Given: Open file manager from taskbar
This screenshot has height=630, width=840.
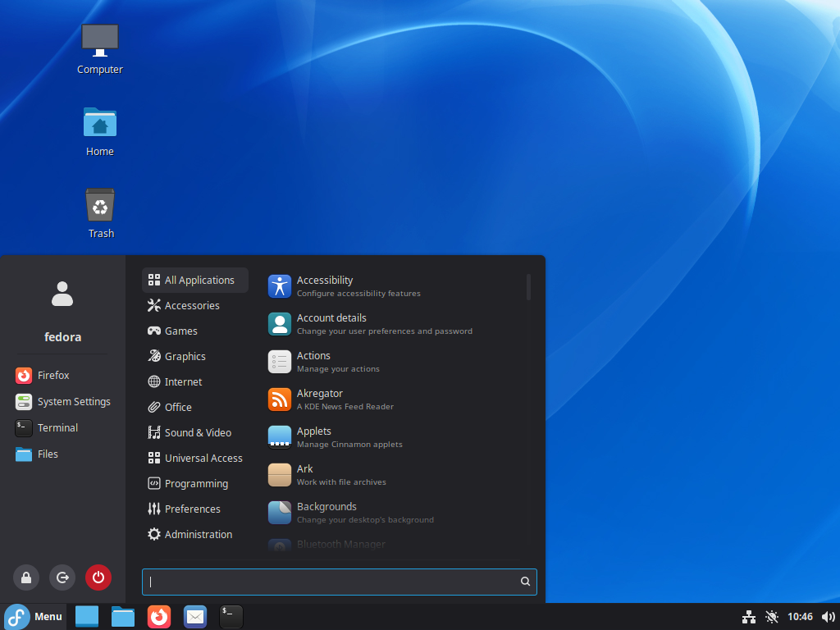Looking at the screenshot, I should pyautogui.click(x=123, y=617).
